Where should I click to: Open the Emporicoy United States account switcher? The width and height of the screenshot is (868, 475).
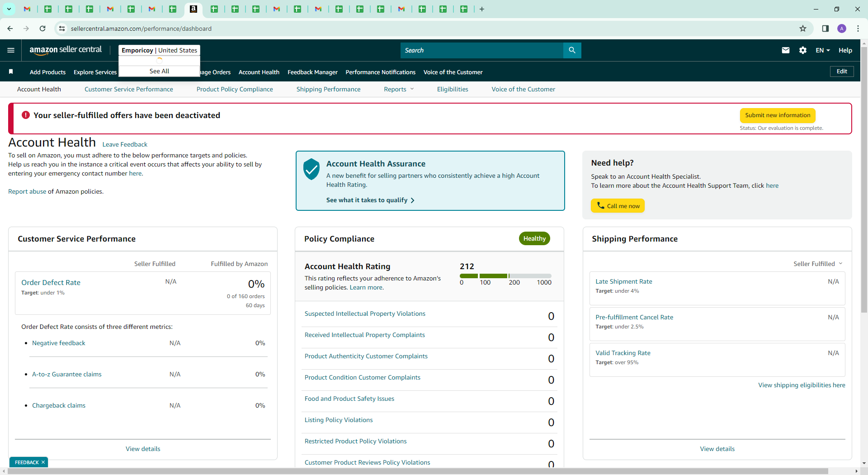(159, 50)
